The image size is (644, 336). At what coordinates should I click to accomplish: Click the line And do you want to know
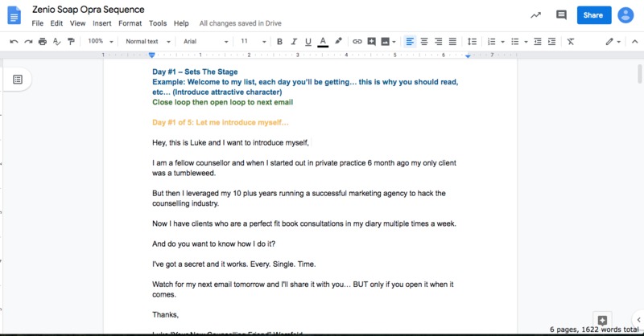point(213,244)
